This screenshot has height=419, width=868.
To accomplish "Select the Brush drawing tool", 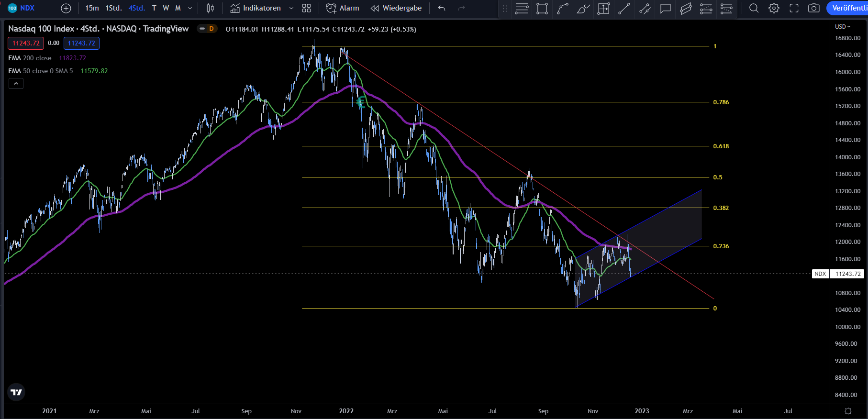I will click(x=583, y=8).
